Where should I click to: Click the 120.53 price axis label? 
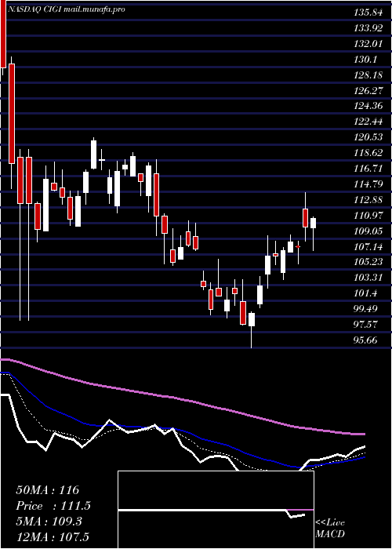coord(368,137)
